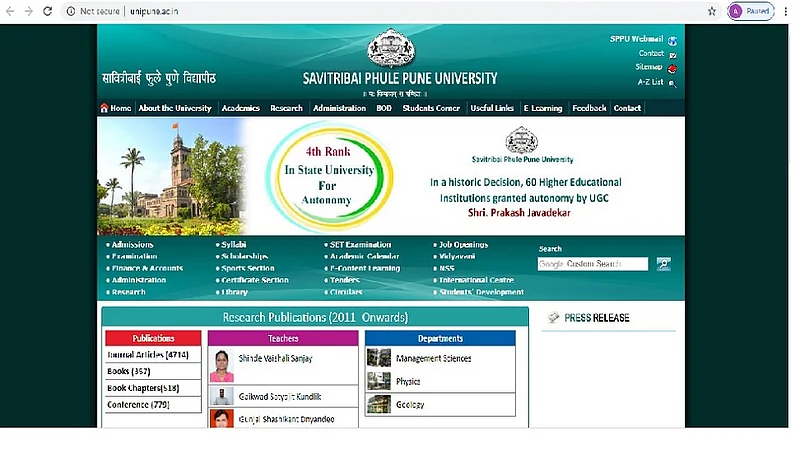The height and width of the screenshot is (450, 800).
Task: Click the address bar URL
Action: click(154, 11)
